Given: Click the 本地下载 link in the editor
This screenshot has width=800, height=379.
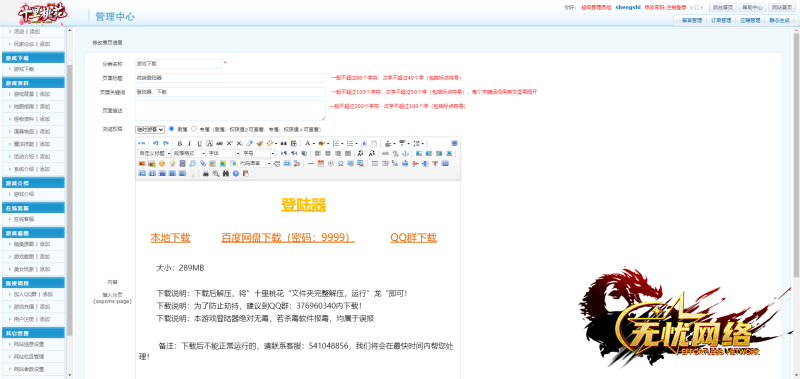Looking at the screenshot, I should [x=170, y=238].
